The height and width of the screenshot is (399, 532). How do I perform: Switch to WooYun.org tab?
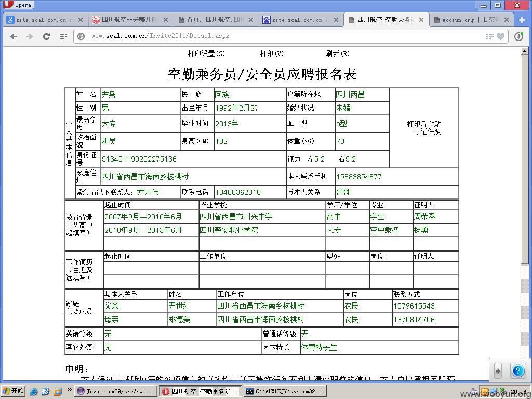coord(471,20)
